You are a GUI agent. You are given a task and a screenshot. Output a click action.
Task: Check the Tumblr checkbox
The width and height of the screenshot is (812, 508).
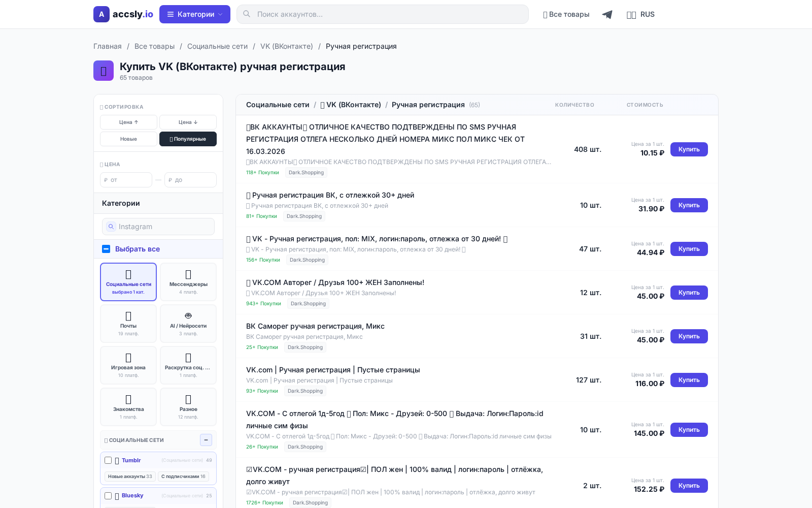click(x=108, y=460)
